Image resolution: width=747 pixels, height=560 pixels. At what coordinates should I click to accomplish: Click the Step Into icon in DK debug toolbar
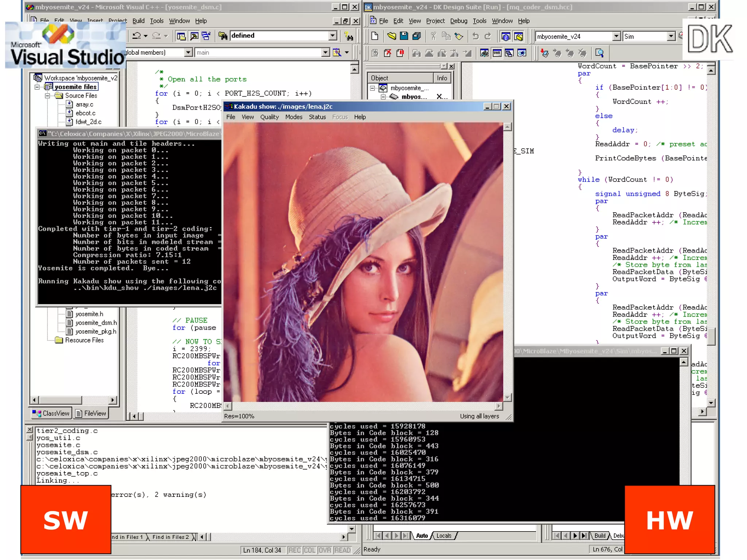click(x=417, y=53)
